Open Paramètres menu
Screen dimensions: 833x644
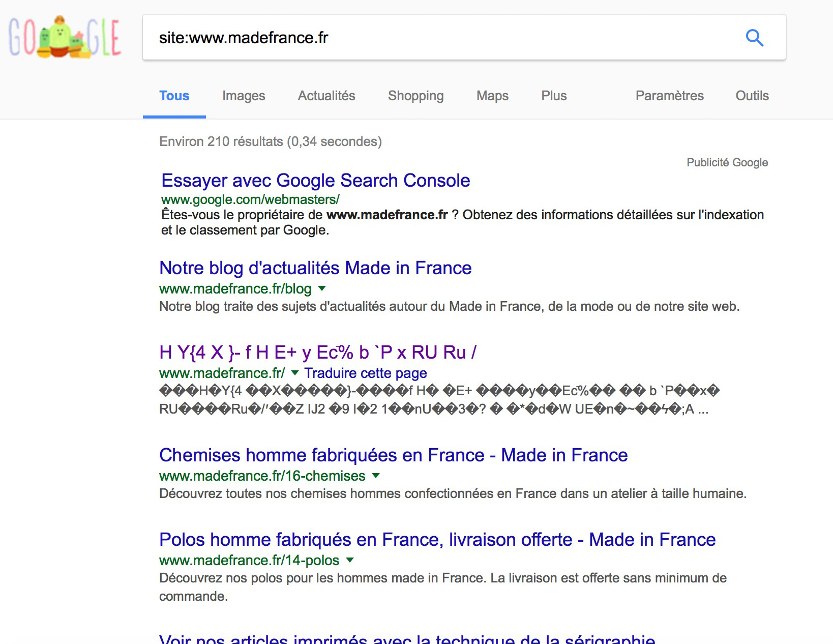point(670,96)
